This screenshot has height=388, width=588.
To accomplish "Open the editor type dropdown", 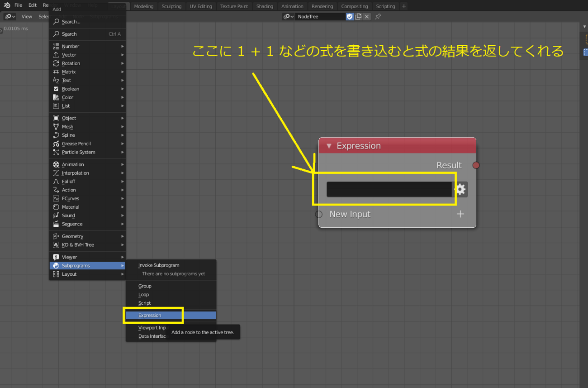I will coord(9,17).
